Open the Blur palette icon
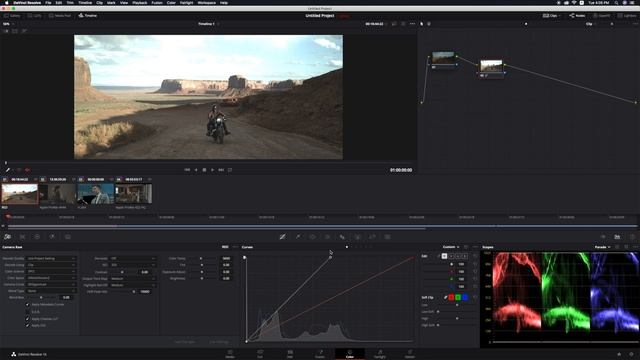640x360 pixels. point(342,237)
